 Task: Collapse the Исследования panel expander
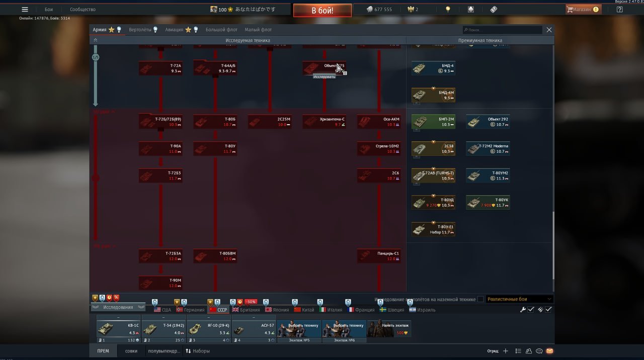click(118, 307)
